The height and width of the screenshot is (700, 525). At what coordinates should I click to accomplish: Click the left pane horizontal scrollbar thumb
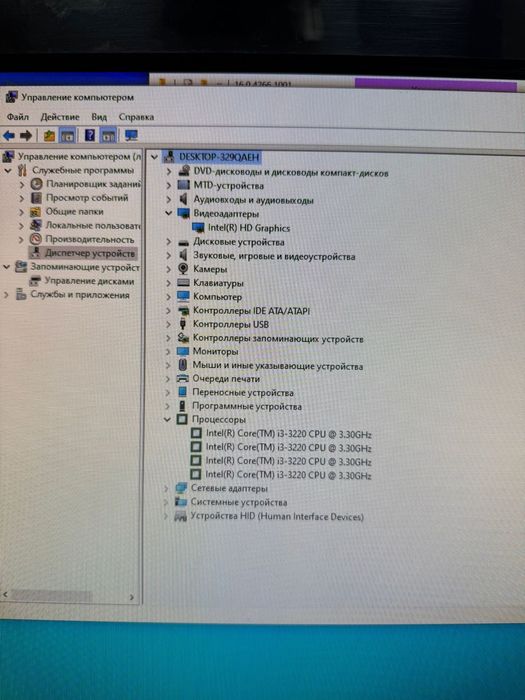tap(51, 596)
